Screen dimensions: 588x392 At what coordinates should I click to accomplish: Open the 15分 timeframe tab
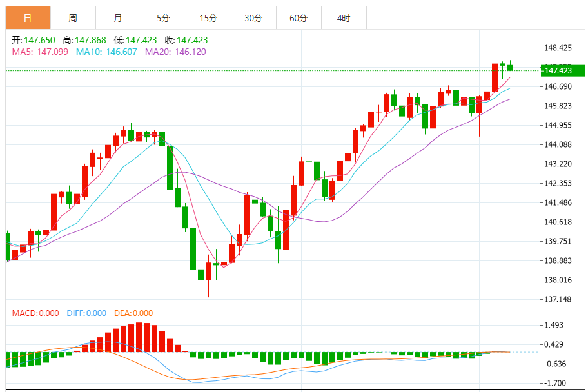[208, 17]
